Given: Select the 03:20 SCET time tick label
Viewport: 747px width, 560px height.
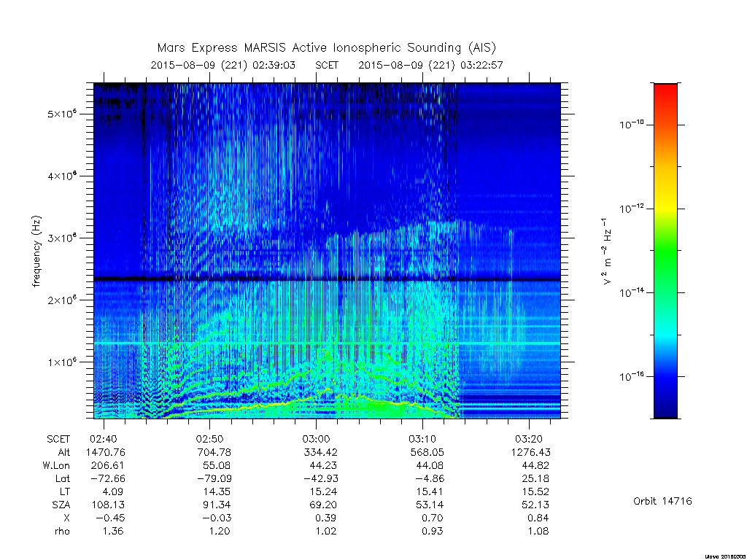Looking at the screenshot, I should pyautogui.click(x=529, y=439).
